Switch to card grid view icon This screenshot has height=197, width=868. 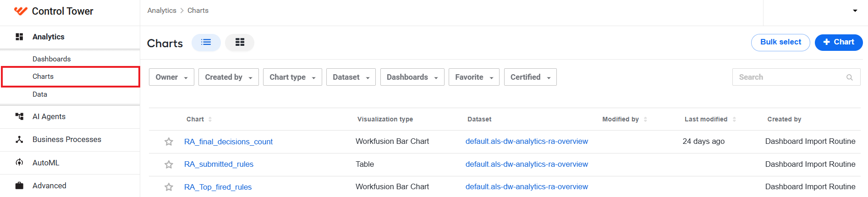(240, 42)
